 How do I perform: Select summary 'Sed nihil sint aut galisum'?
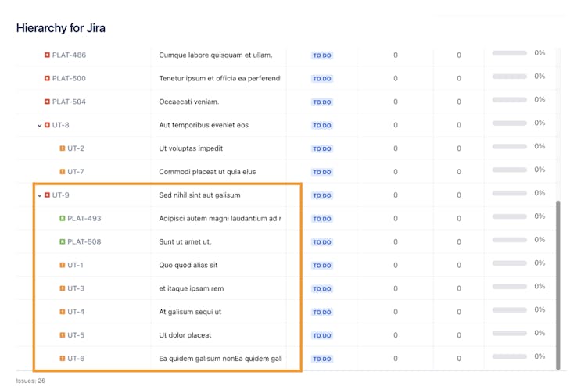[199, 195]
